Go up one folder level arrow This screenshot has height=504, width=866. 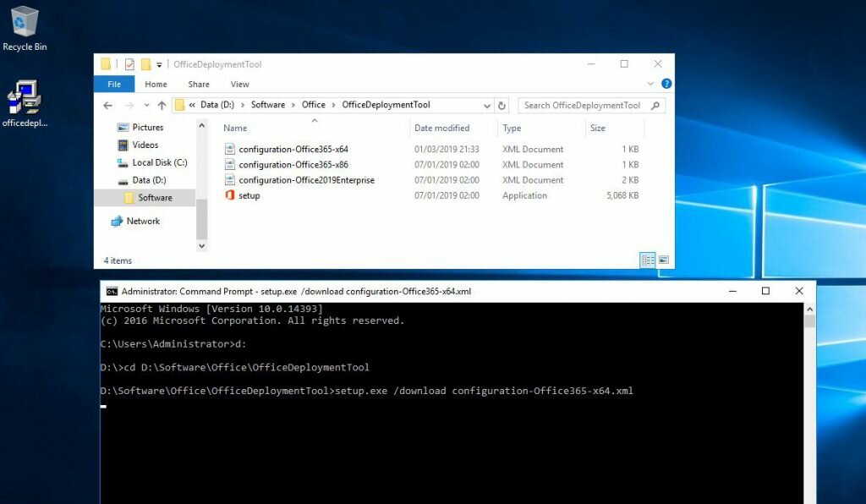click(162, 106)
